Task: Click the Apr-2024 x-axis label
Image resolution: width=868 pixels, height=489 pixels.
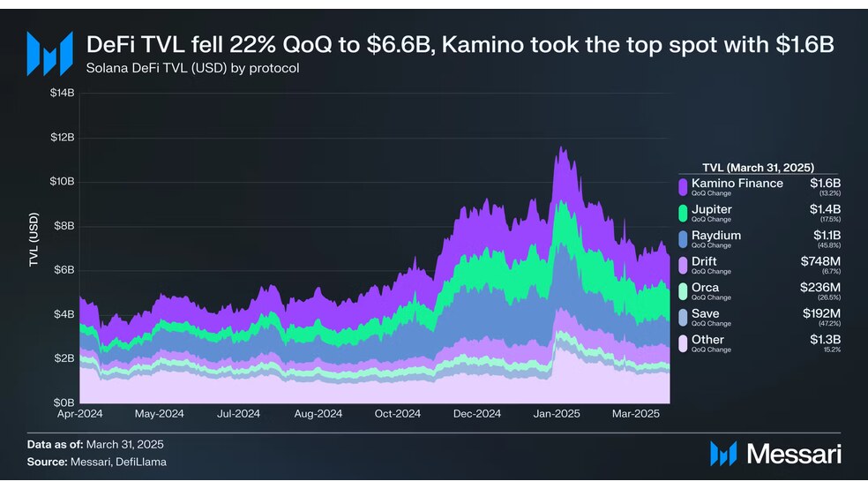Action: [80, 414]
